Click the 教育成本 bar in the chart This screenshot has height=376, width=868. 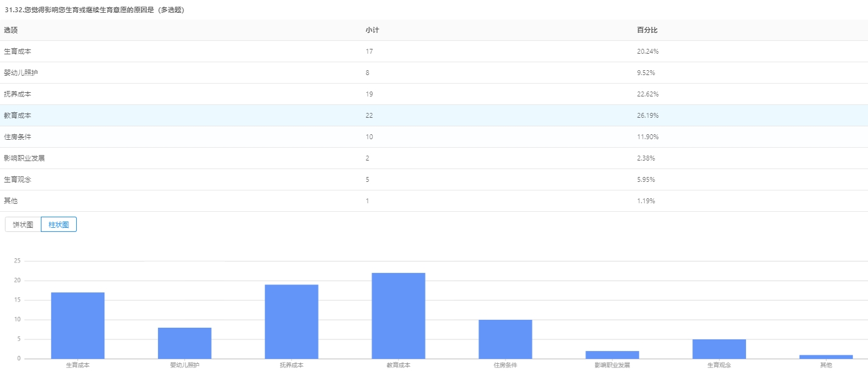point(398,316)
